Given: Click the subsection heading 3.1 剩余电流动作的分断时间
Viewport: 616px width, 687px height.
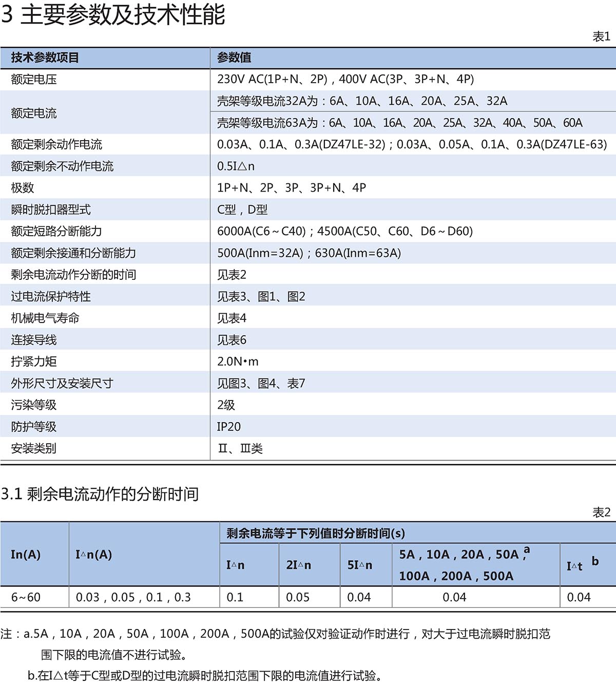Looking at the screenshot, I should coord(100,494).
